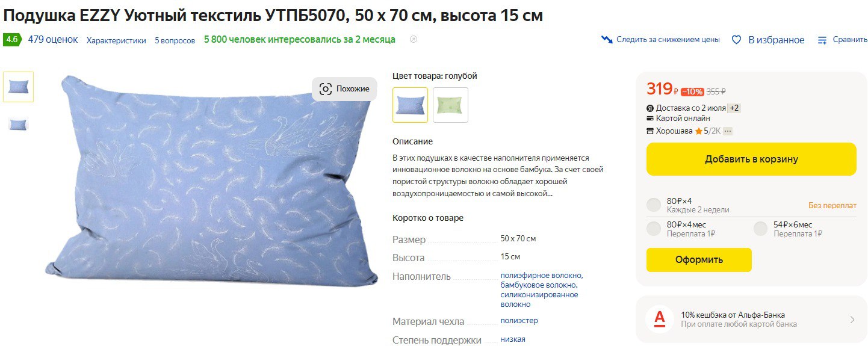This screenshot has height=346, width=868.
Task: Expand the Alfa-Bank cashback chevron
Action: click(852, 320)
